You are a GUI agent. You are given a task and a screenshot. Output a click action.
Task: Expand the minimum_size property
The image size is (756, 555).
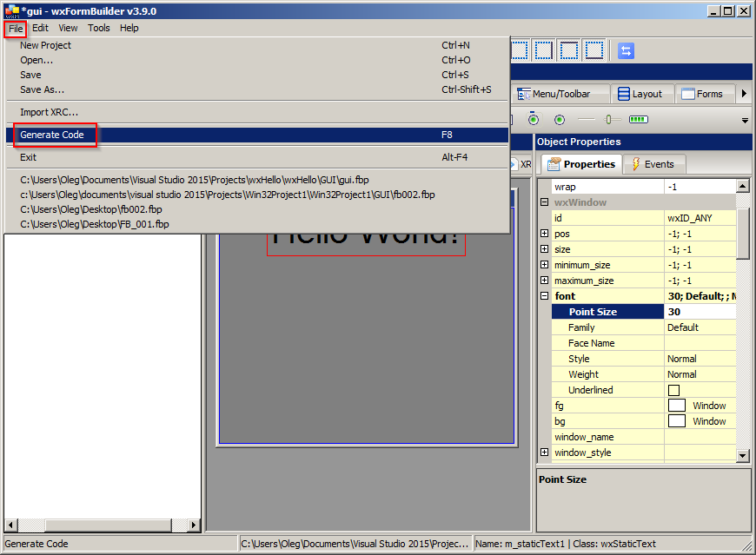pos(544,265)
